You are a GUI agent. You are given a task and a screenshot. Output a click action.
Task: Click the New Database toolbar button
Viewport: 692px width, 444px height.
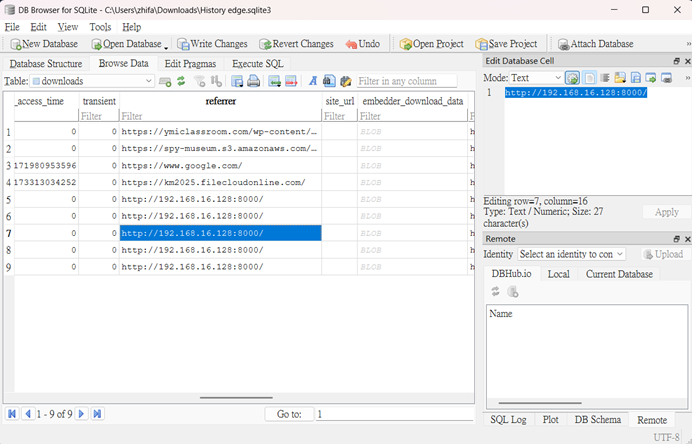(44, 44)
